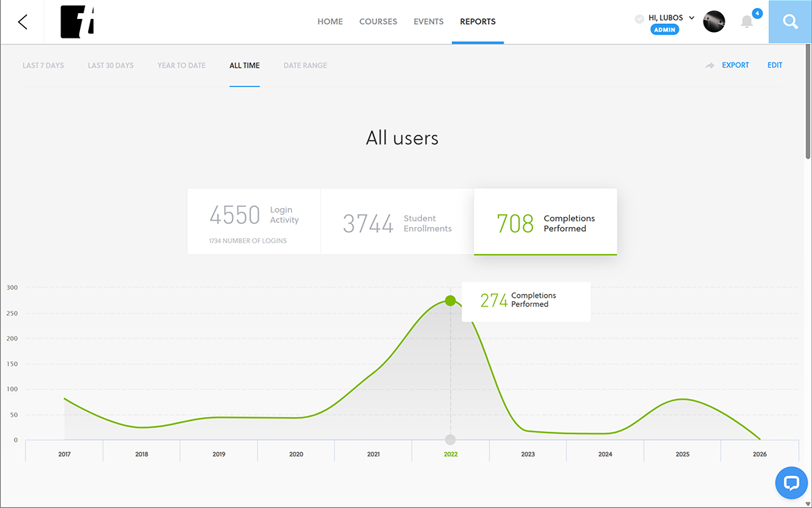Screen dimensions: 812x508
Task: Expand the Hi, Lubos user dropdown
Action: 691,17
